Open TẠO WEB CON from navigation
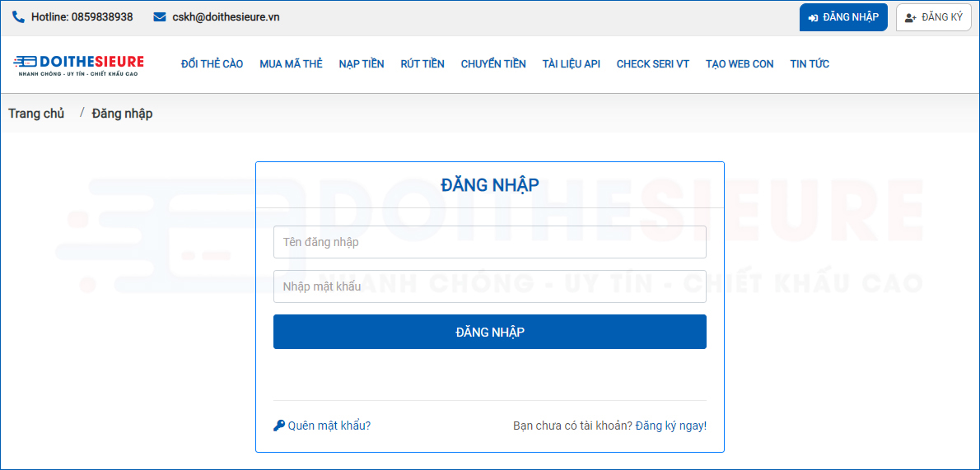The height and width of the screenshot is (470, 980). [x=740, y=64]
